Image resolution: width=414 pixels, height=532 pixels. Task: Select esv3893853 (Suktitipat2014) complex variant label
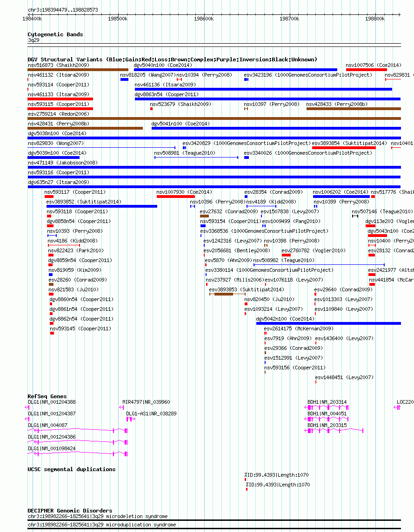247,290
